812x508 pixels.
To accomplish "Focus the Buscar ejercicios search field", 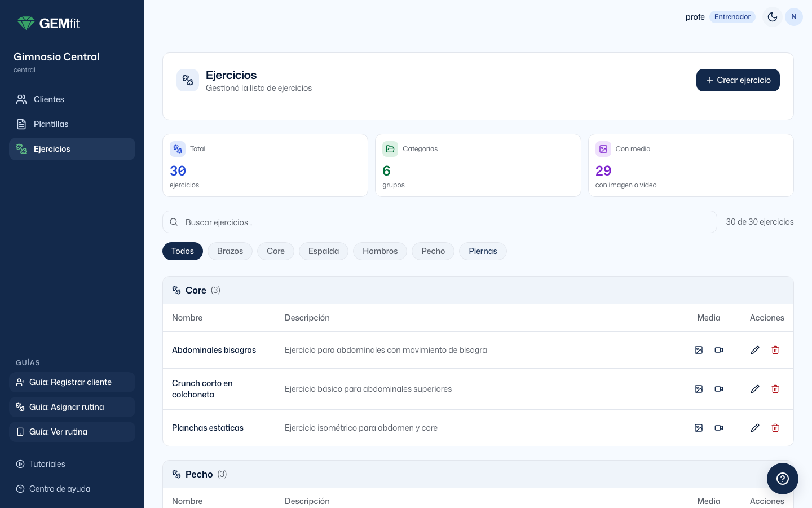I will 440,222.
